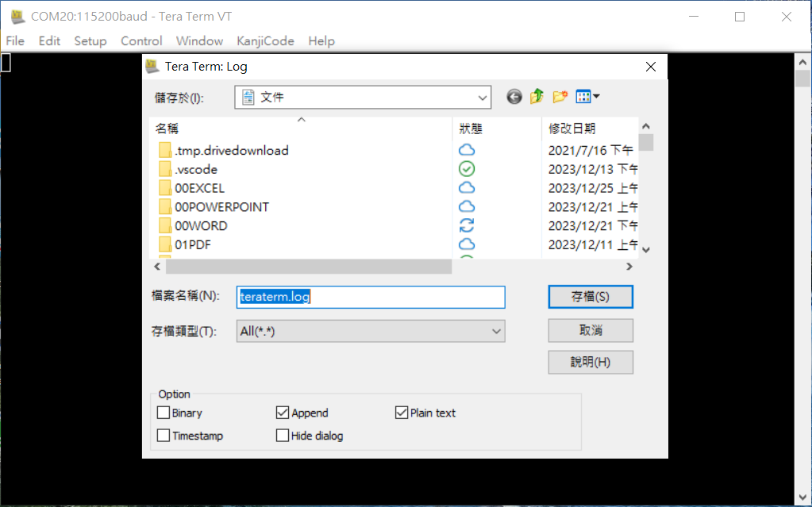Image resolution: width=812 pixels, height=507 pixels.
Task: Sort file list by 狀態 column
Action: tap(497, 129)
